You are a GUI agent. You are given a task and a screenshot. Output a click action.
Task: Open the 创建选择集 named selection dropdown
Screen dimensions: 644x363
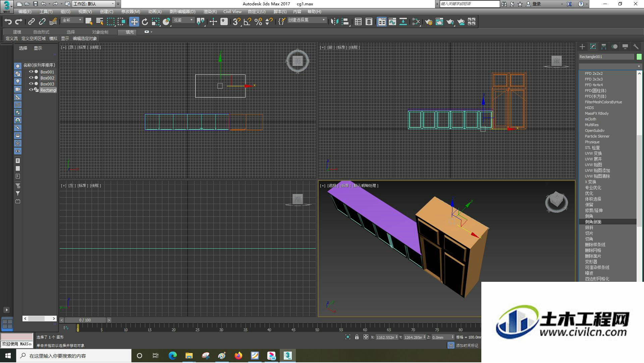point(307,20)
